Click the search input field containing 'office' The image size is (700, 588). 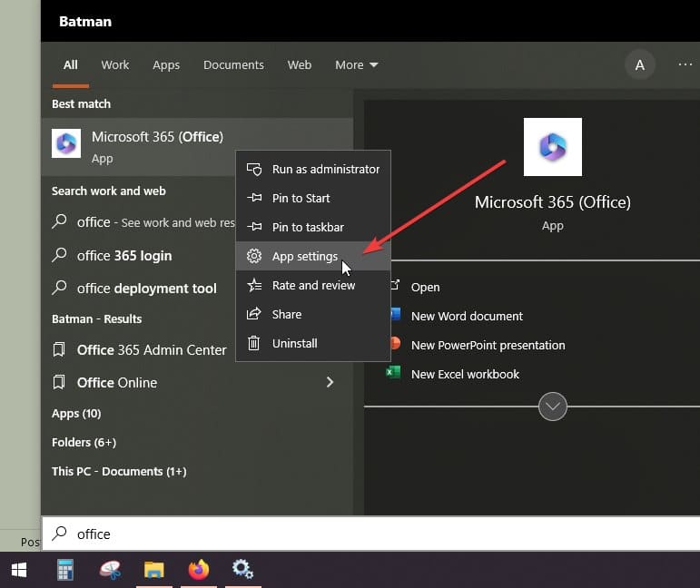click(x=370, y=534)
